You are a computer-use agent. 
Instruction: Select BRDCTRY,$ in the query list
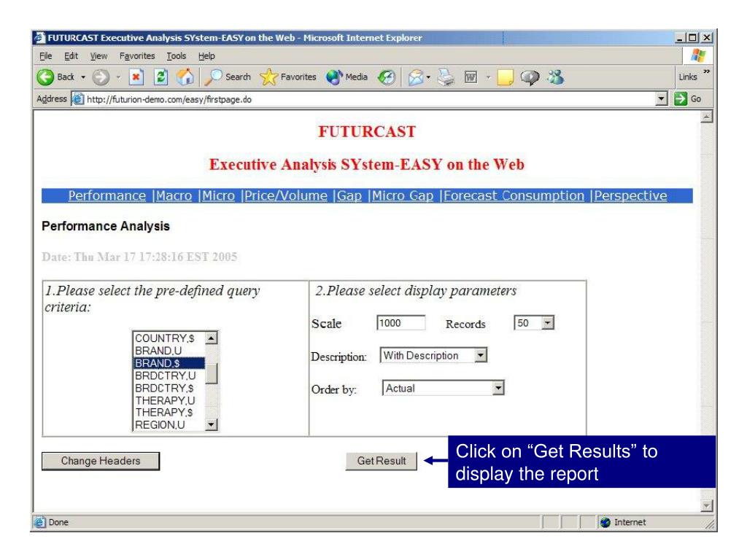coord(169,388)
